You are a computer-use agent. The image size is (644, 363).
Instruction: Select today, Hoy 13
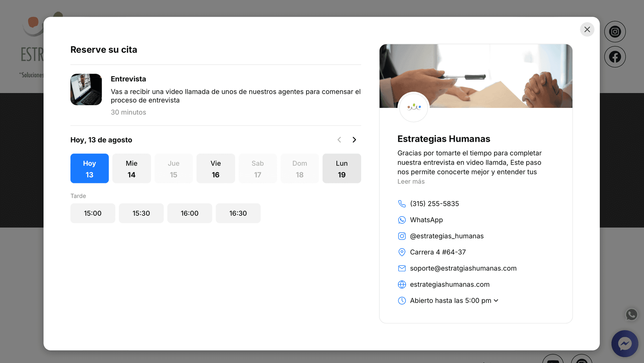pos(90,168)
